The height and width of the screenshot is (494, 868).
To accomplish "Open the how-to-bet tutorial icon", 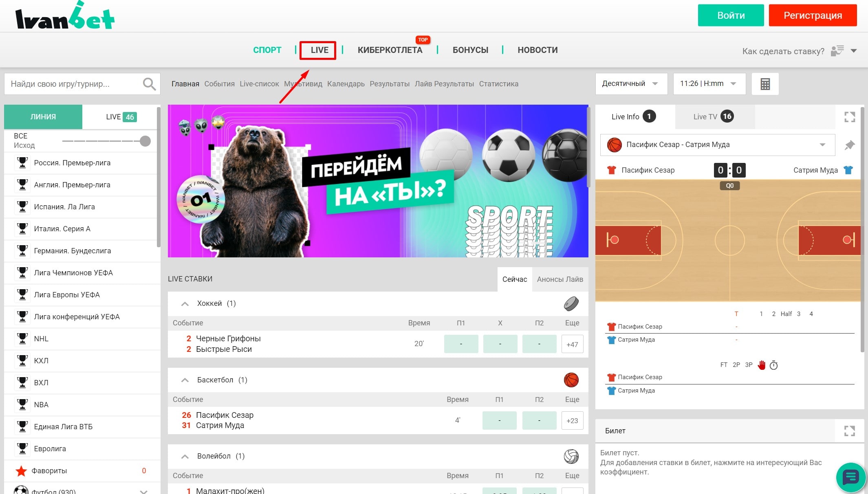I will point(837,51).
